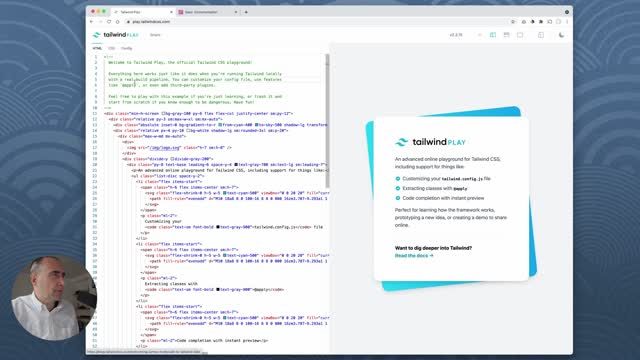
Task: Click the line containing 'Welcome to Tailwind Play'
Action: pyautogui.click(x=180, y=62)
